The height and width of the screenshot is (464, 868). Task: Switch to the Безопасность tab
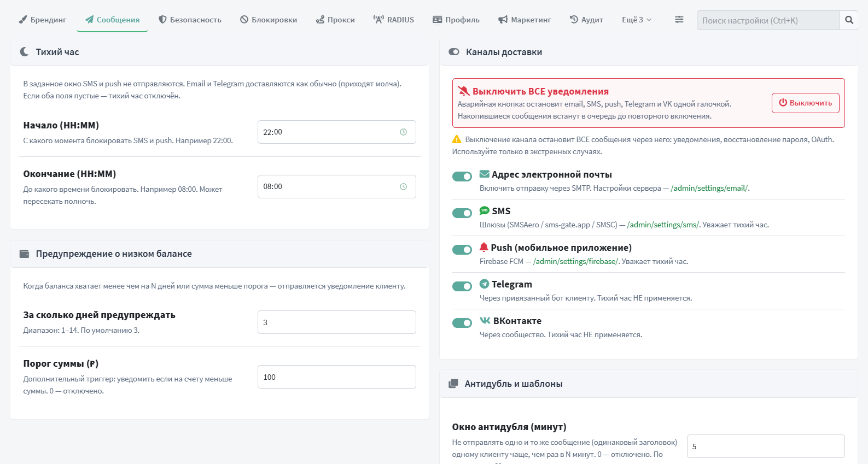point(190,20)
